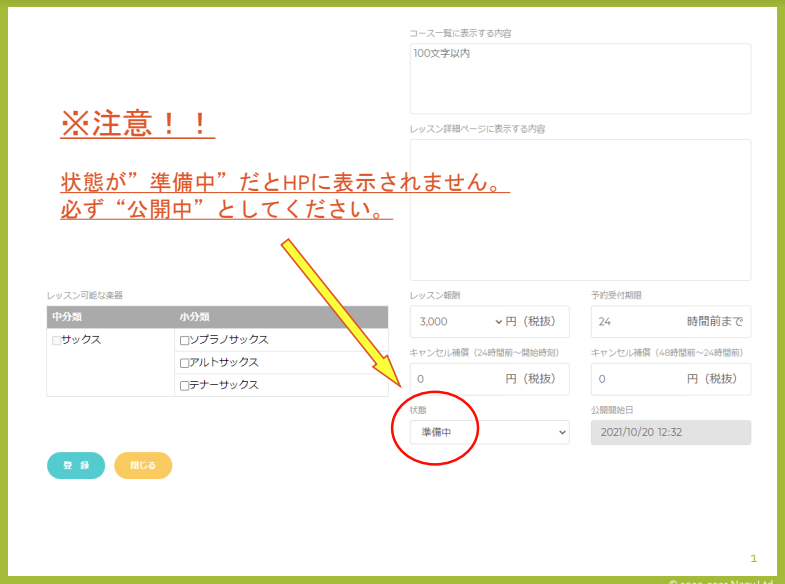The image size is (785, 584).
Task: Focus the コース一覧に表示する内容 text area
Action: click(x=580, y=78)
